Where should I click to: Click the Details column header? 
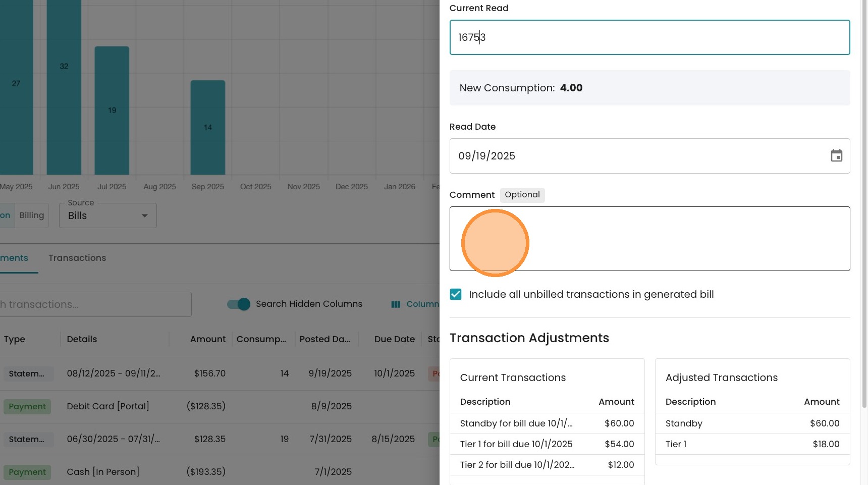point(82,339)
